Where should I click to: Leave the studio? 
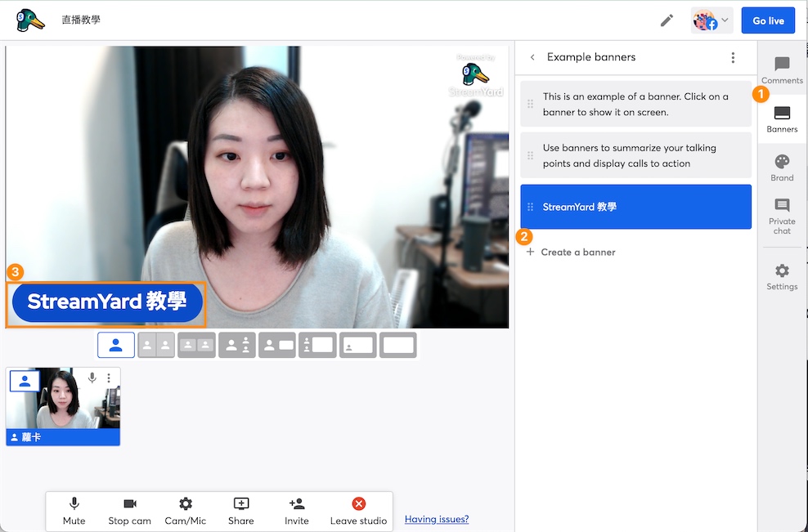359,512
